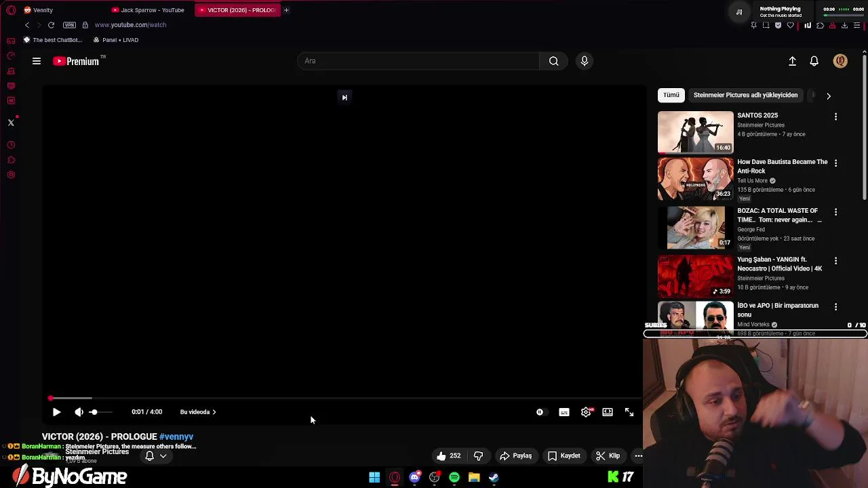Open Steam from the taskbar
Viewport: 868px width, 488px height.
coord(494,478)
